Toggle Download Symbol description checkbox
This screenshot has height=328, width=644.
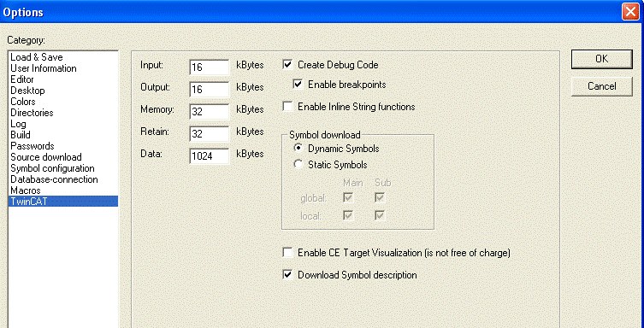[x=288, y=275]
